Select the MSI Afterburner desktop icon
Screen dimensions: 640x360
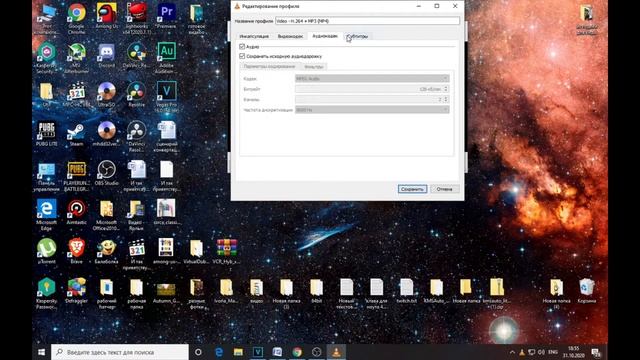pyautogui.click(x=76, y=58)
